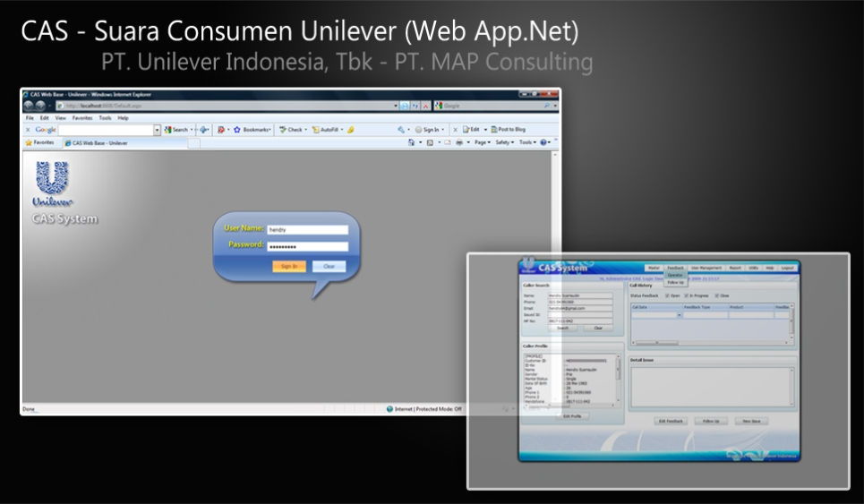Close the Google toolbar with its X
This screenshot has height=504, width=864.
pyautogui.click(x=28, y=130)
